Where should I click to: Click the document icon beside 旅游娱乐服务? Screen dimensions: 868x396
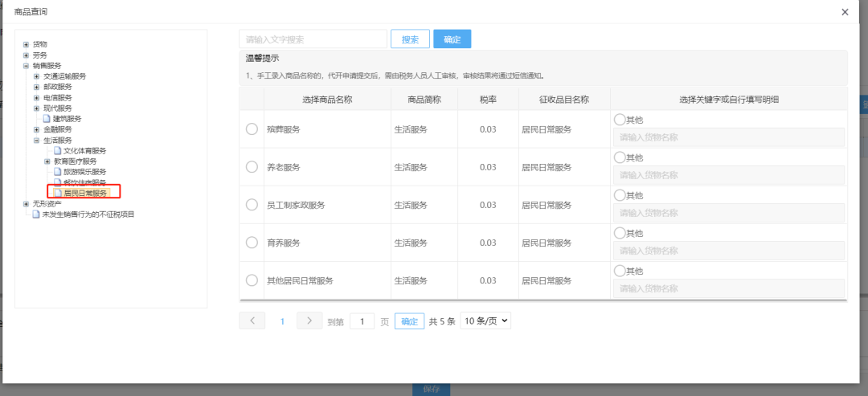[x=58, y=172]
